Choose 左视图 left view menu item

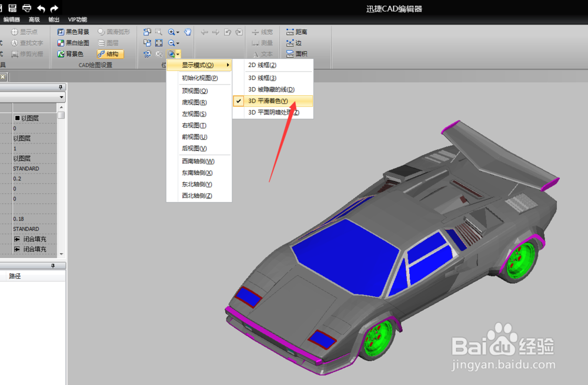[x=199, y=114]
